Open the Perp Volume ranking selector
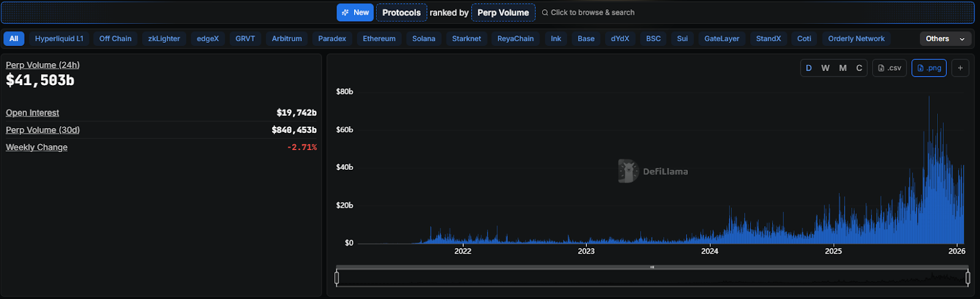The width and height of the screenshot is (980, 299). [503, 12]
